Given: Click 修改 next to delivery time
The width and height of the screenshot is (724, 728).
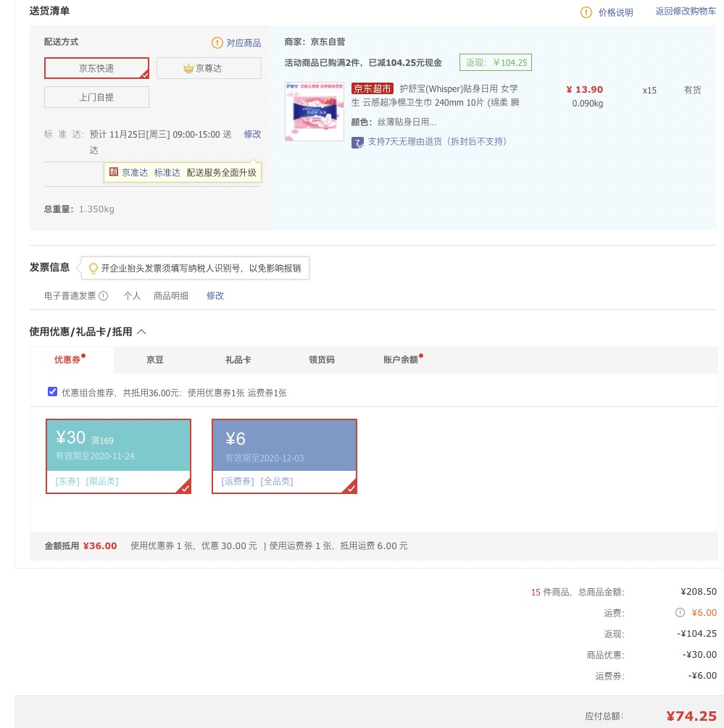Looking at the screenshot, I should coord(252,134).
